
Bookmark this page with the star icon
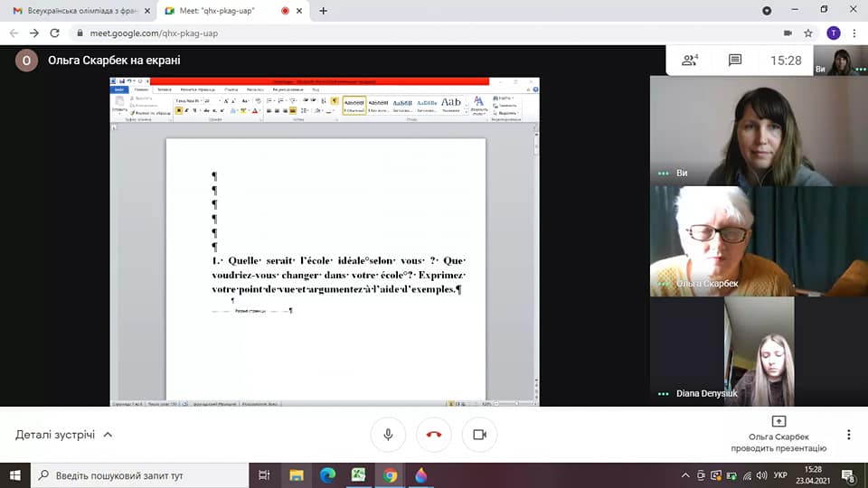(x=809, y=33)
